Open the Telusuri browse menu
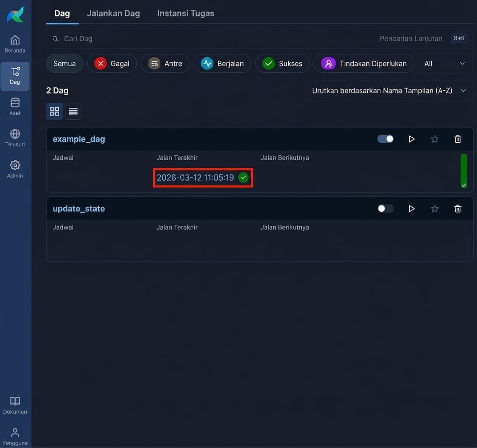 tap(15, 138)
